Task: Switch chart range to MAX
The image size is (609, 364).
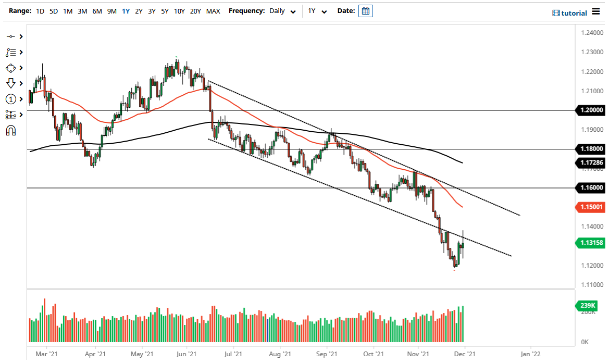Action: pyautogui.click(x=213, y=11)
